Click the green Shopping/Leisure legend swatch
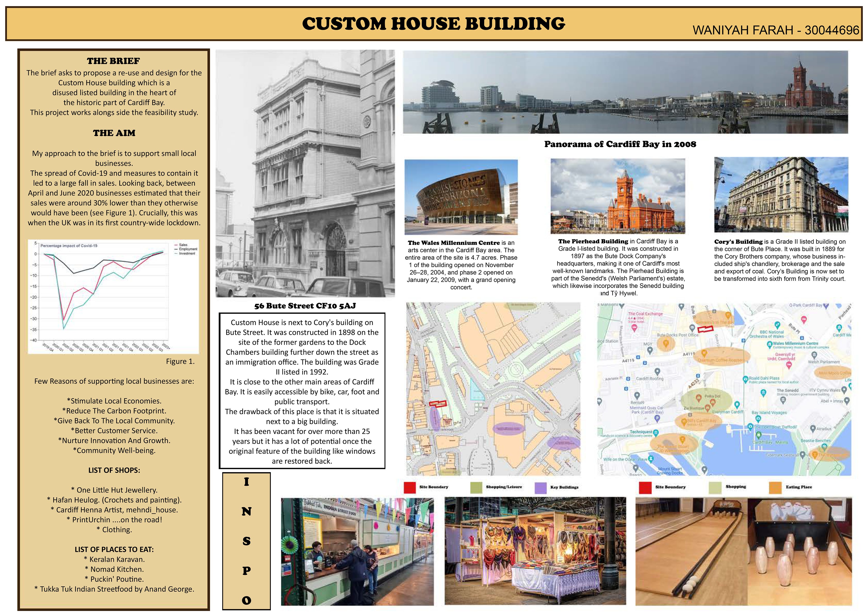The width and height of the screenshot is (868, 614). coord(476,488)
